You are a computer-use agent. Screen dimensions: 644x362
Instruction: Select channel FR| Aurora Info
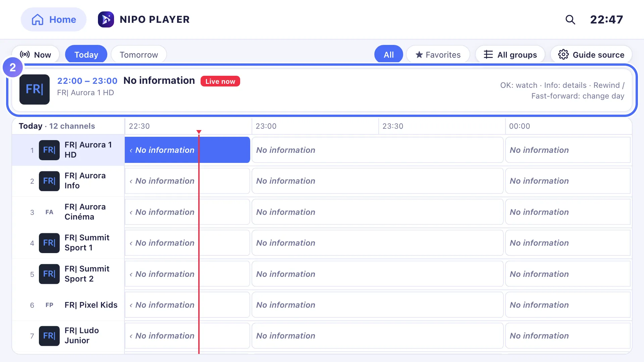tap(68, 181)
